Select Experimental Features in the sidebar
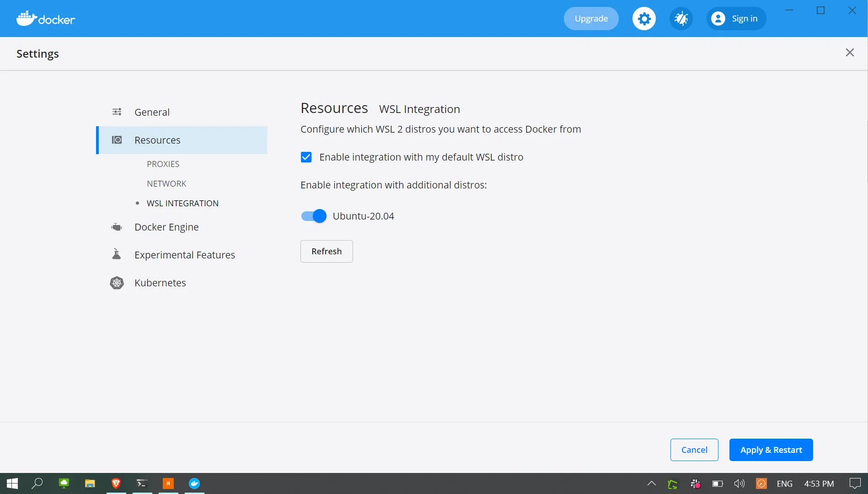The image size is (868, 494). pos(182,255)
